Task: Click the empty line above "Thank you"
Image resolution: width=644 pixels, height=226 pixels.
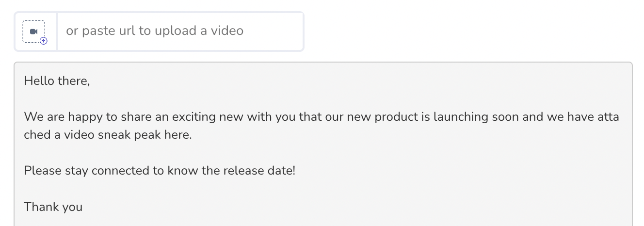Action: 323,189
